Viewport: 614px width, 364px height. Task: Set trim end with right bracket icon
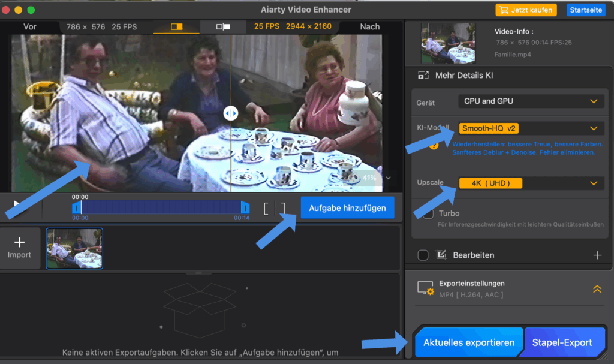tap(283, 209)
